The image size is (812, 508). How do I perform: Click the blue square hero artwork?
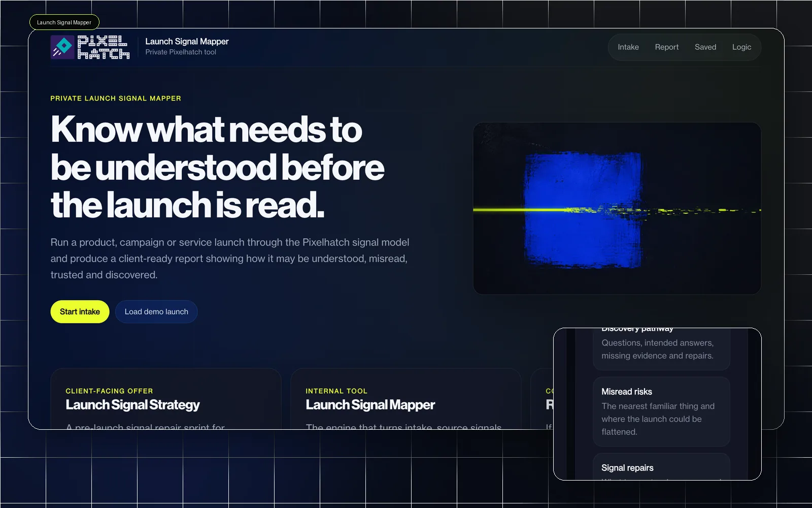coord(617,208)
